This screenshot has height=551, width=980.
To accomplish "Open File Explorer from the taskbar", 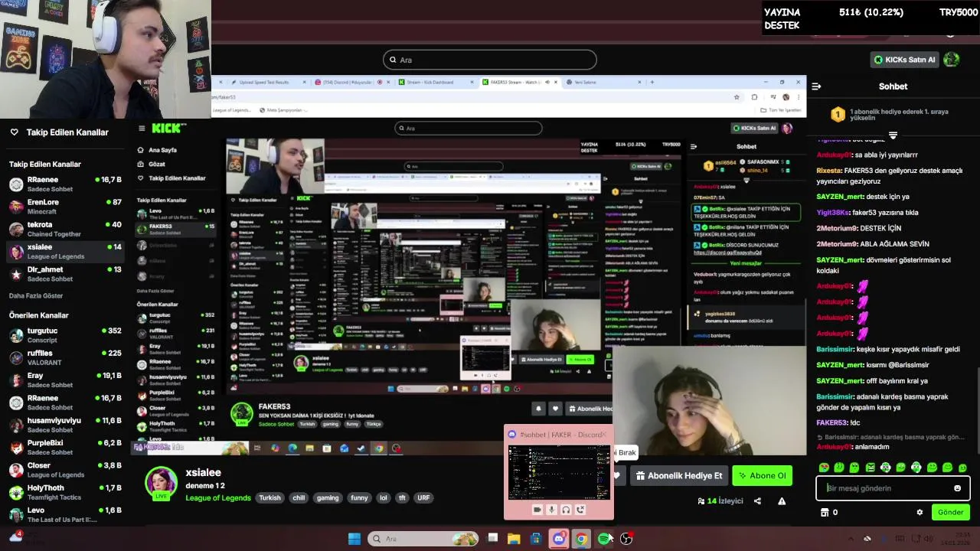I will tap(514, 539).
